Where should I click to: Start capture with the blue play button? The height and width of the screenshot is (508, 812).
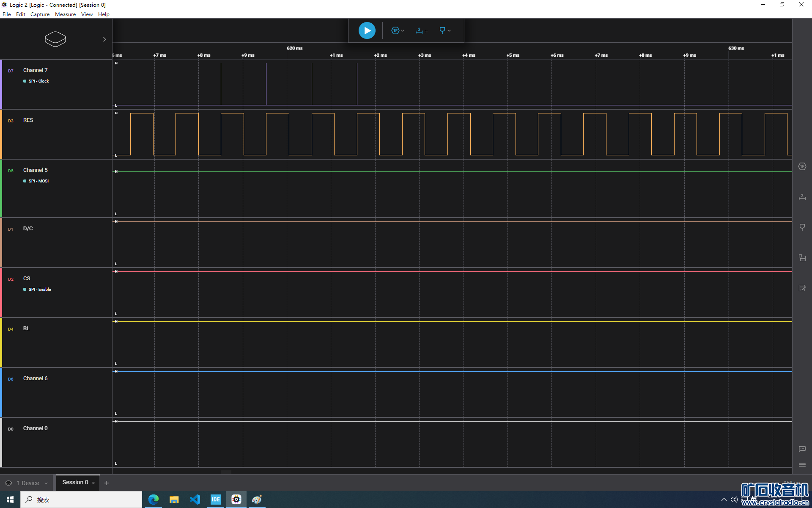tap(367, 30)
